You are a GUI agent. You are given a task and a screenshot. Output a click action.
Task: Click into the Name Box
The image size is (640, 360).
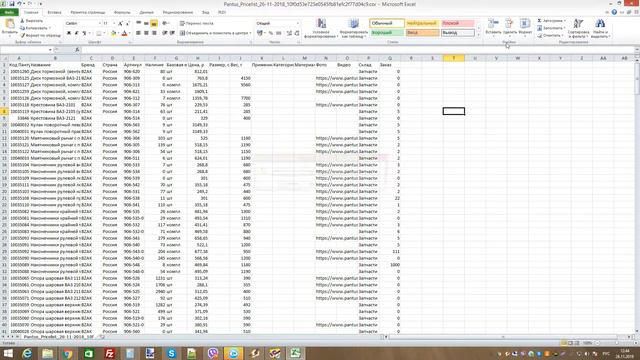(x=25, y=50)
